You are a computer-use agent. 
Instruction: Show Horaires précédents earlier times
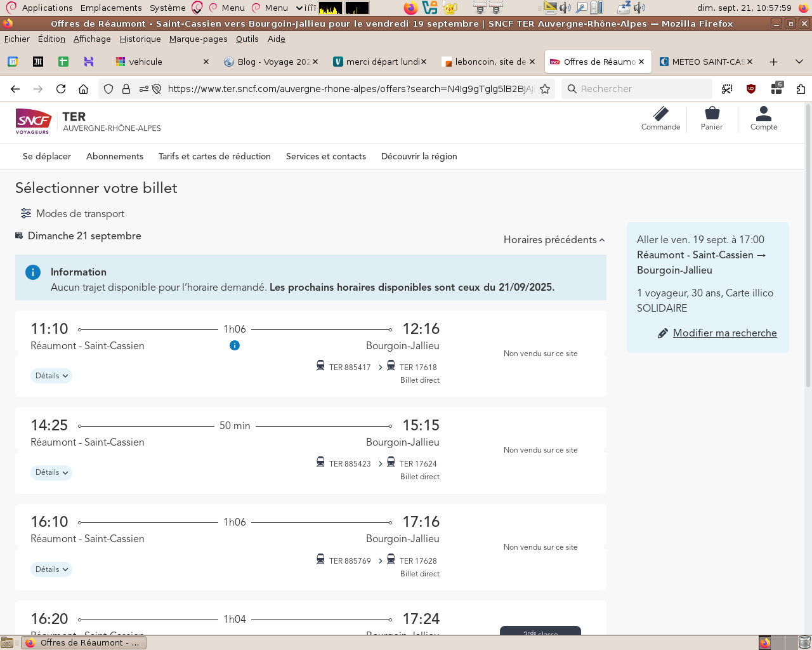(x=554, y=240)
